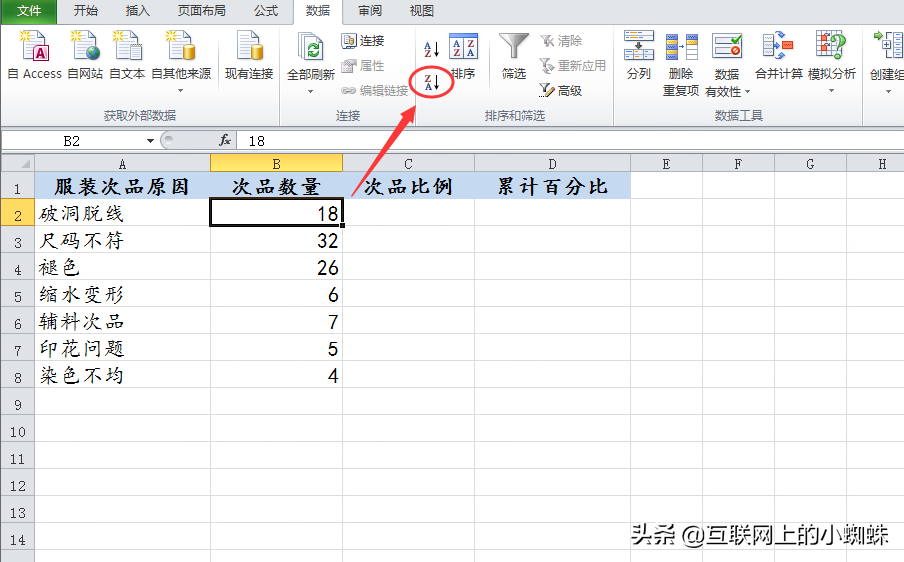This screenshot has width=904, height=562.
Task: Import data from website (自网站)
Action: click(x=85, y=55)
